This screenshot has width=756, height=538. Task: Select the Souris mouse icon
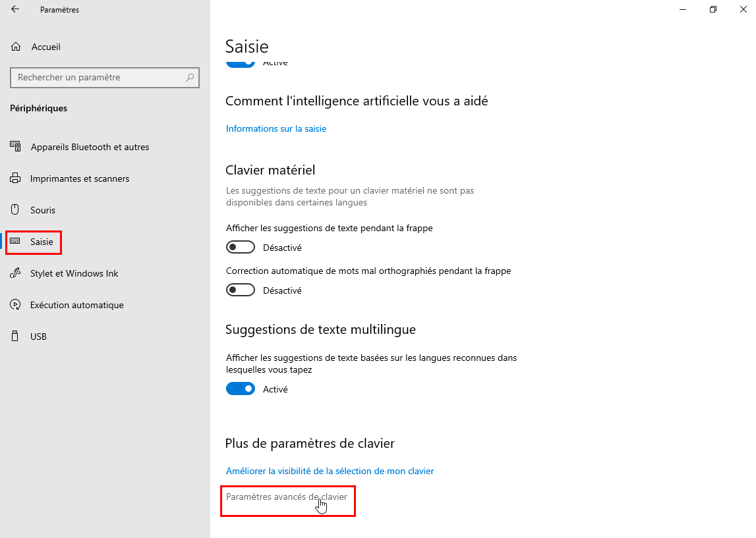15,209
